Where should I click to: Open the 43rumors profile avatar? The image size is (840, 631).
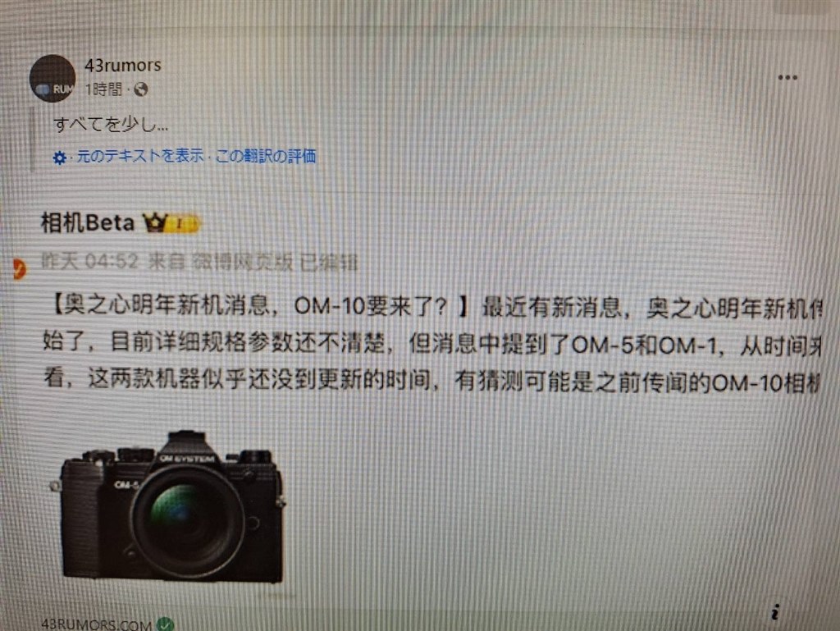point(52,78)
